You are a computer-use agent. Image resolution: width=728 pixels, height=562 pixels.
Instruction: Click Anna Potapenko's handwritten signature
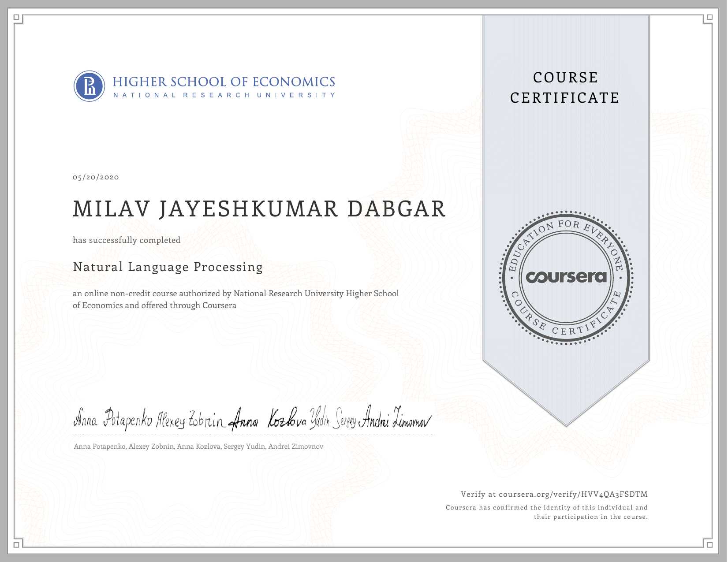(113, 419)
